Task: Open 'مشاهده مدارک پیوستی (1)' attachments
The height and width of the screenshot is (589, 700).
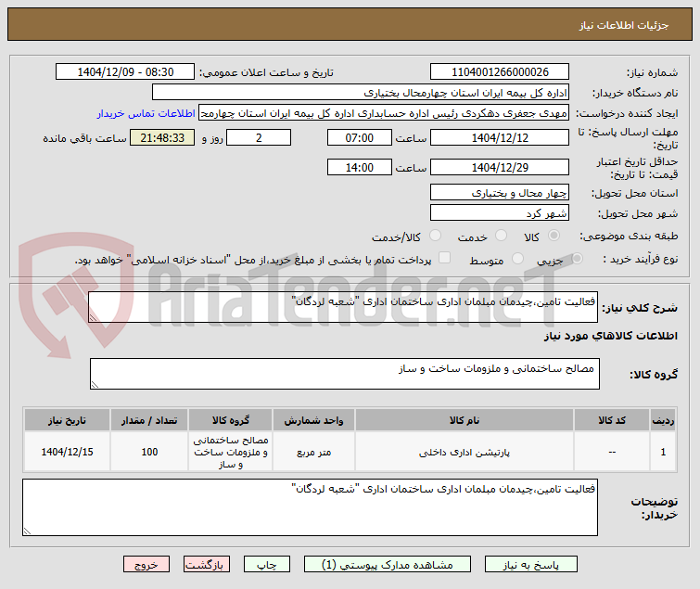Action: pyautogui.click(x=387, y=565)
